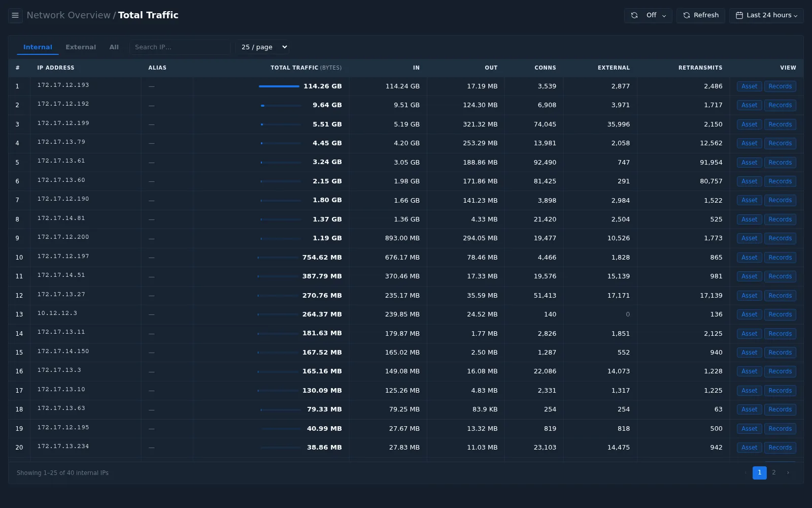This screenshot has height=508, width=812.
Task: Click the auto-refresh cycle icon
Action: [634, 15]
